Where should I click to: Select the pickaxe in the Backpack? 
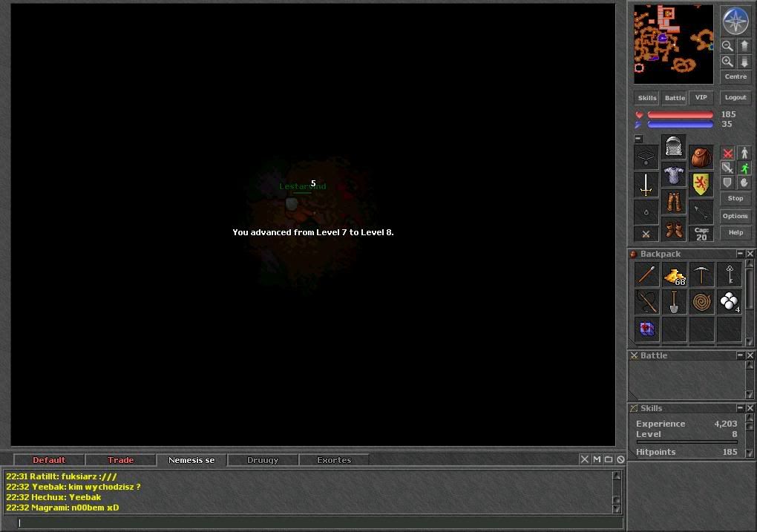click(x=701, y=275)
